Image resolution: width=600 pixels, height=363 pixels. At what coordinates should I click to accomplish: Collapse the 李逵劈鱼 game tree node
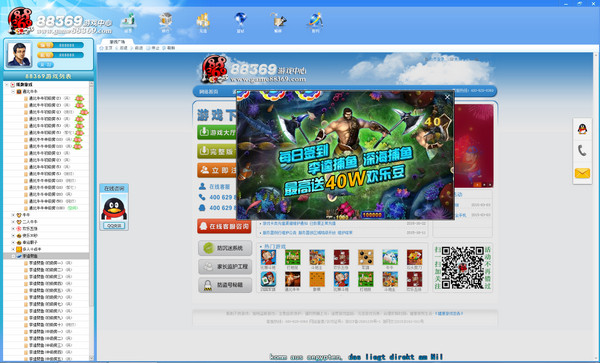click(x=13, y=256)
